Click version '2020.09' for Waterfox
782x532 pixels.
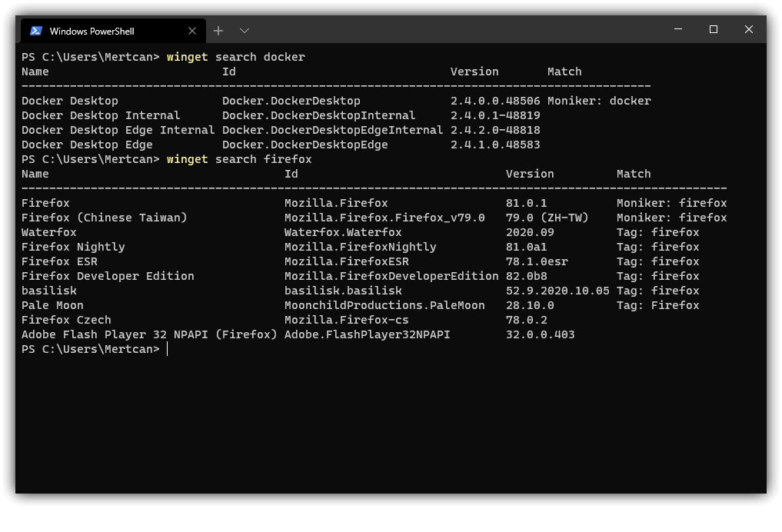tap(530, 232)
